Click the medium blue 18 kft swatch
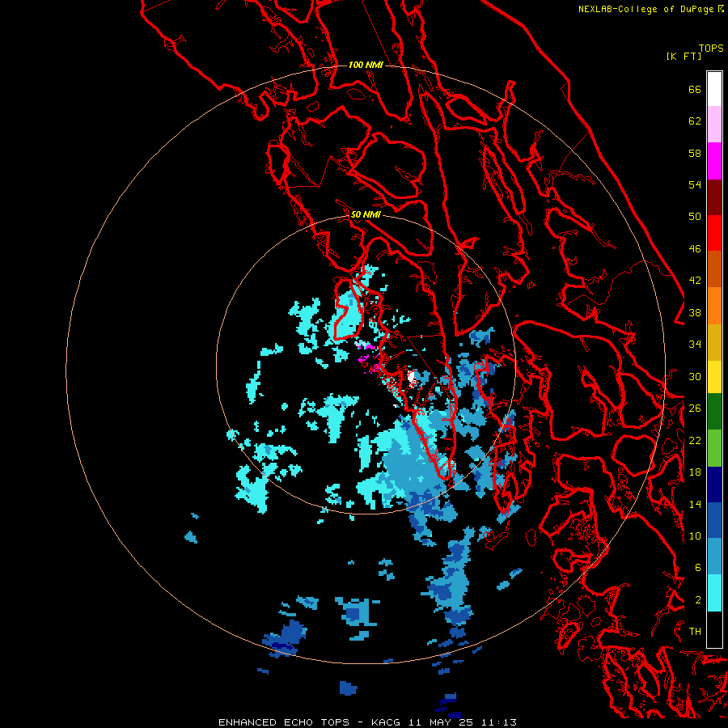 point(714,520)
